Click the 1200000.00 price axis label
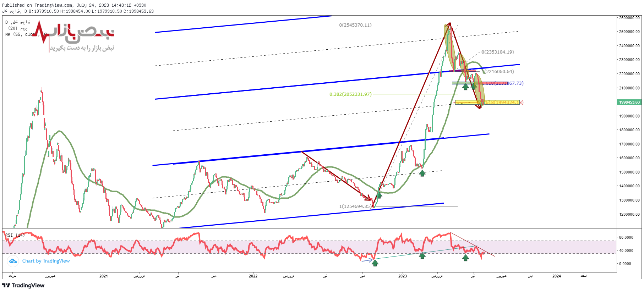This screenshot has width=644, height=292. (x=629, y=214)
